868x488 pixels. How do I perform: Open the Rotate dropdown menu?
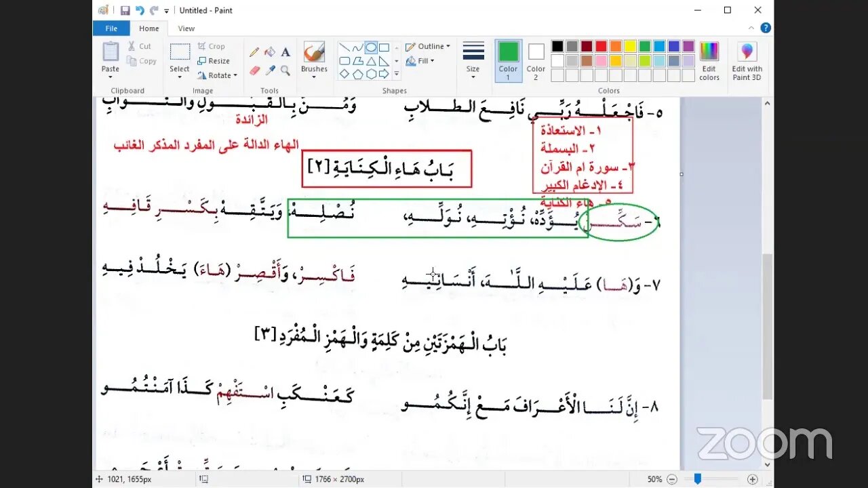[x=217, y=75]
